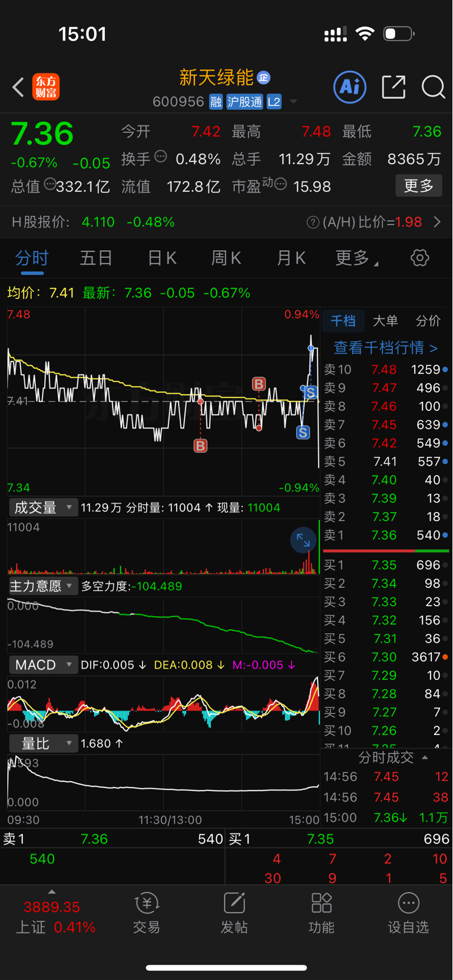Tap the H股报价 4.110 value

click(x=98, y=222)
